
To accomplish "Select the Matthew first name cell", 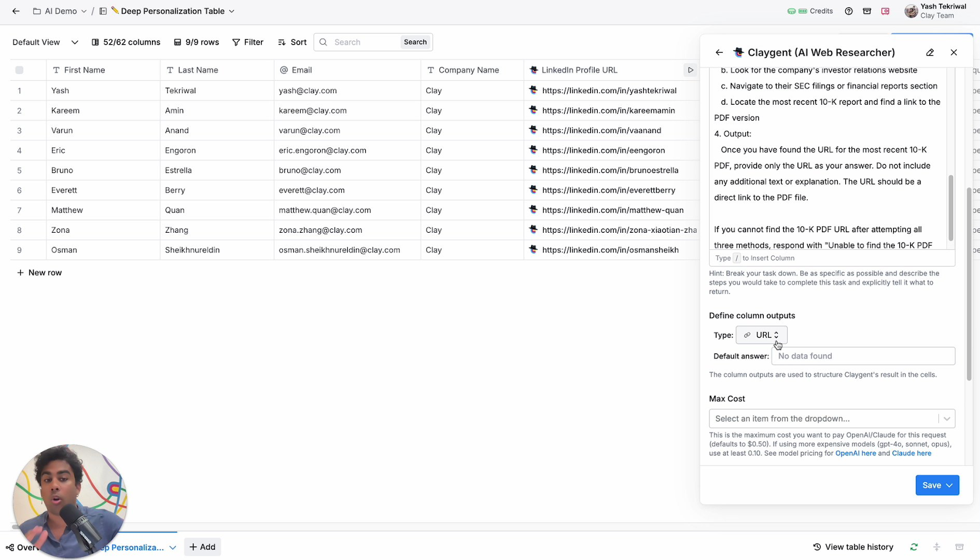I will pyautogui.click(x=103, y=210).
